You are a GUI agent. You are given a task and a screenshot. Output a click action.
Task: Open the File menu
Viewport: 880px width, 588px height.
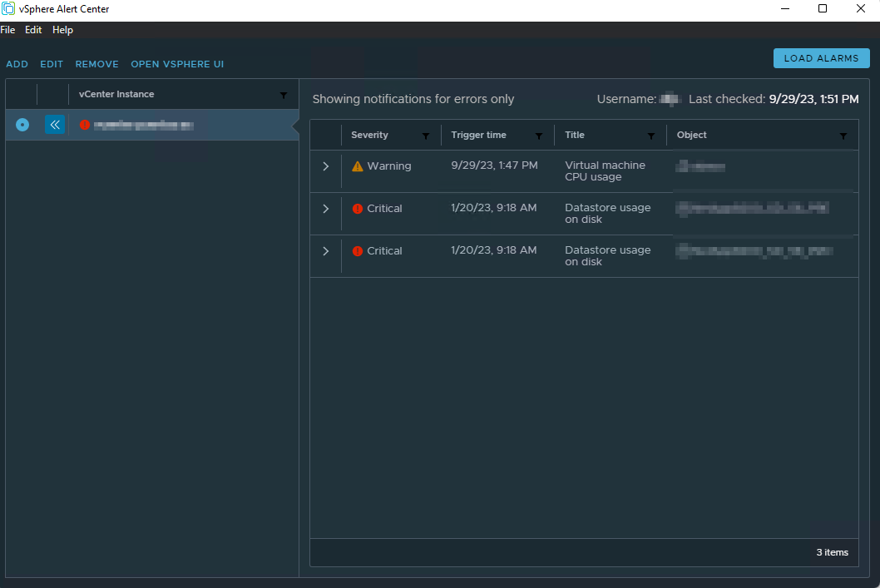(x=7, y=30)
